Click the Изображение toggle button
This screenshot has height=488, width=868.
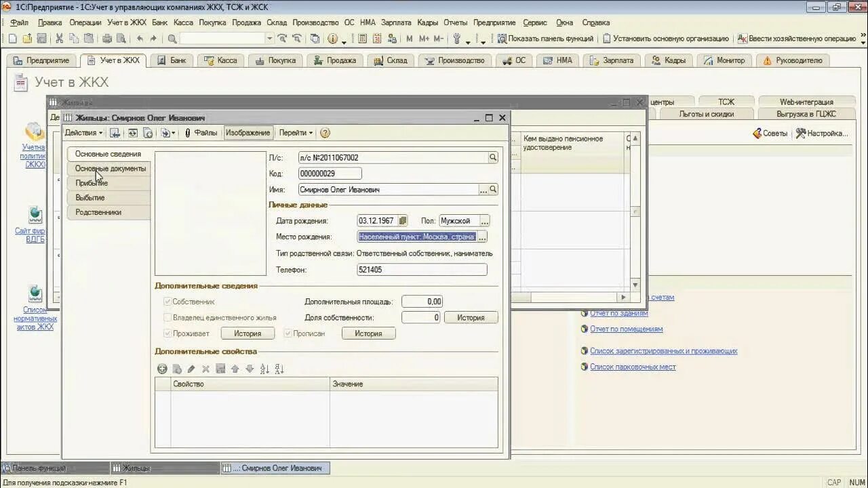(x=248, y=133)
